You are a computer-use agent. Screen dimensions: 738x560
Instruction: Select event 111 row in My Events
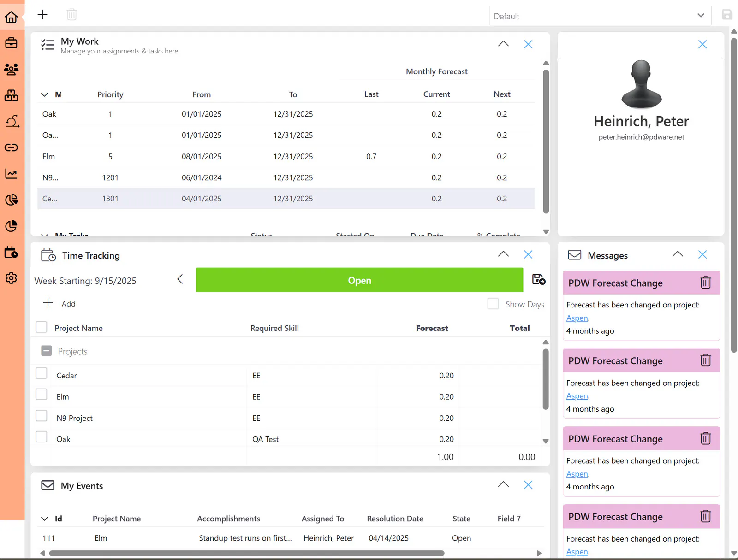[x=291, y=538]
